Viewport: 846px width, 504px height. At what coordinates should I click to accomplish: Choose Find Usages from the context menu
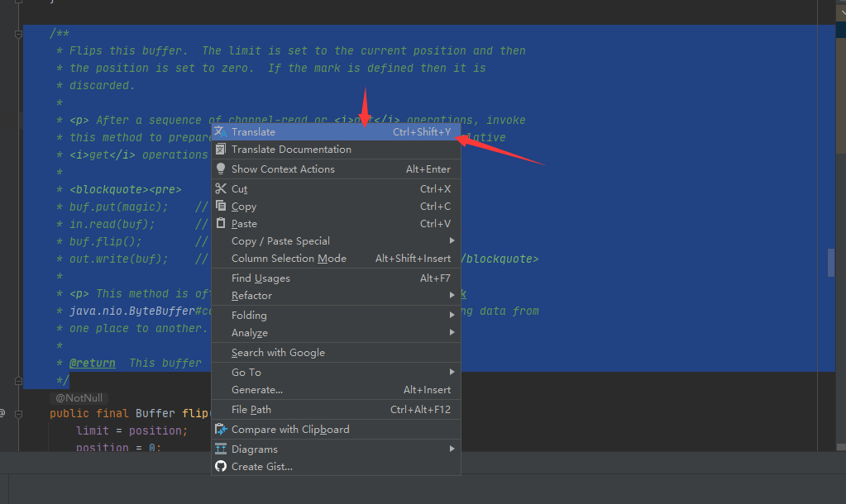(260, 278)
